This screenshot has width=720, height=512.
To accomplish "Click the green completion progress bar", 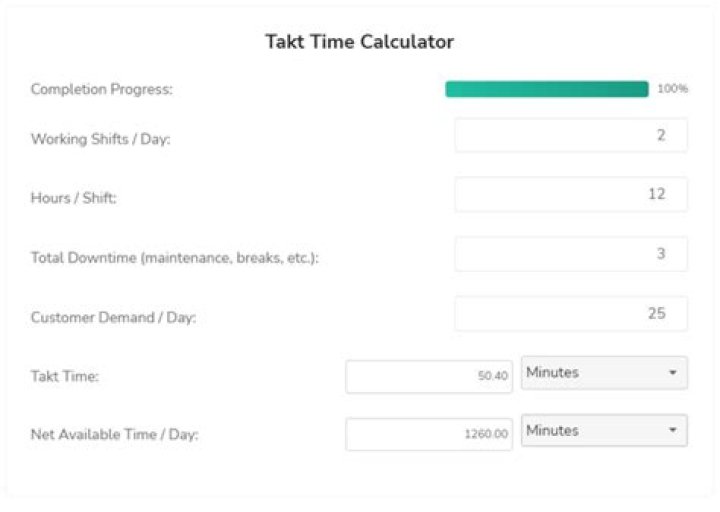I will 547,89.
